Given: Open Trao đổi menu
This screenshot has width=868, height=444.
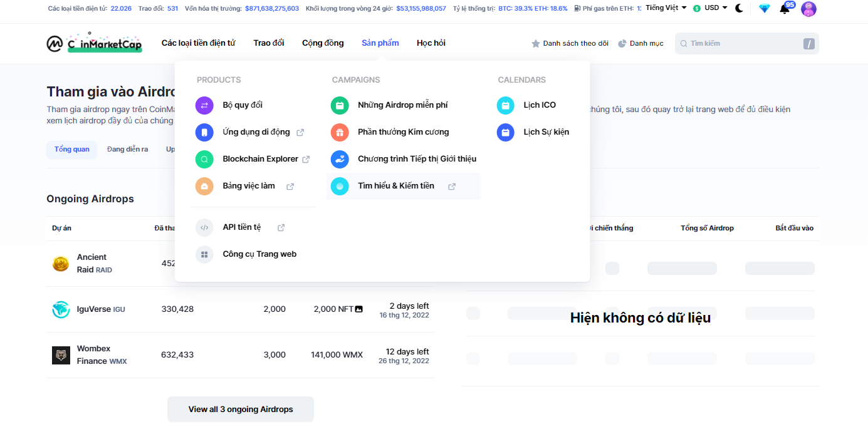Looking at the screenshot, I should (x=269, y=43).
